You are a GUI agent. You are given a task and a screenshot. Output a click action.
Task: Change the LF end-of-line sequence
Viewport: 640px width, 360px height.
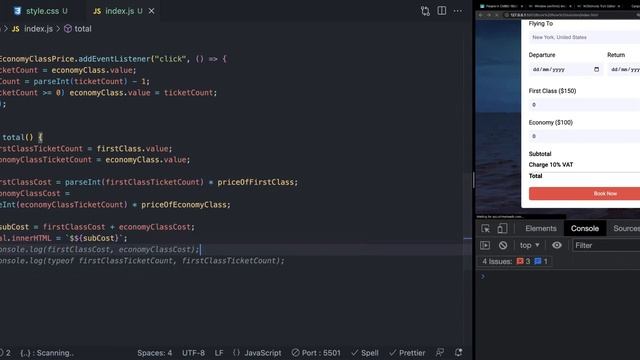point(219,353)
